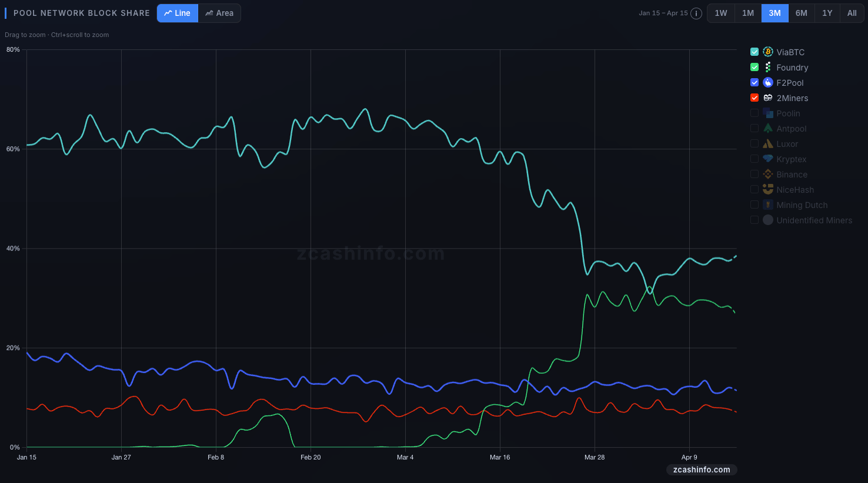
Task: Click the Foundry pool icon in legend
Action: point(768,68)
